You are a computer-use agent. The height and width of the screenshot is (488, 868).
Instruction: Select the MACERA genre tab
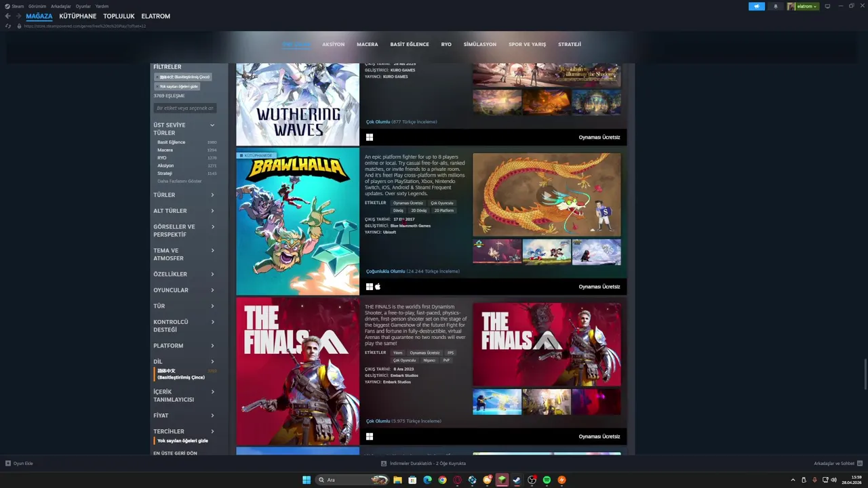pos(368,44)
